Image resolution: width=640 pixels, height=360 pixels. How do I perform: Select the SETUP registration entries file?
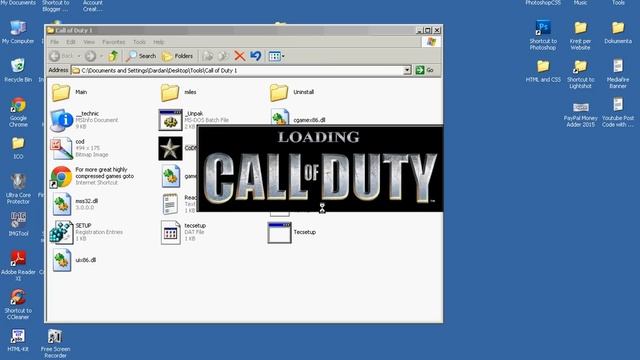(61, 232)
